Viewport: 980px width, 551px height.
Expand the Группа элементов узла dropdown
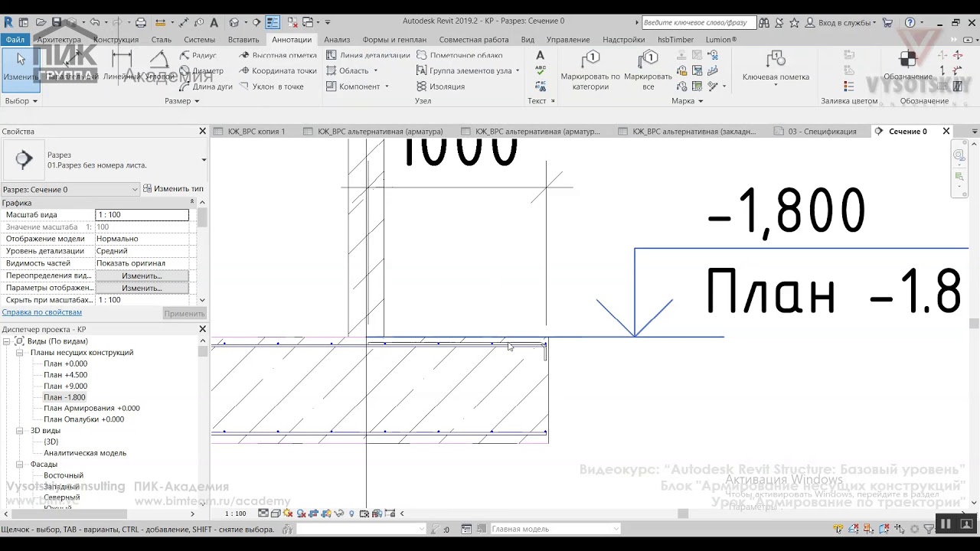(518, 70)
